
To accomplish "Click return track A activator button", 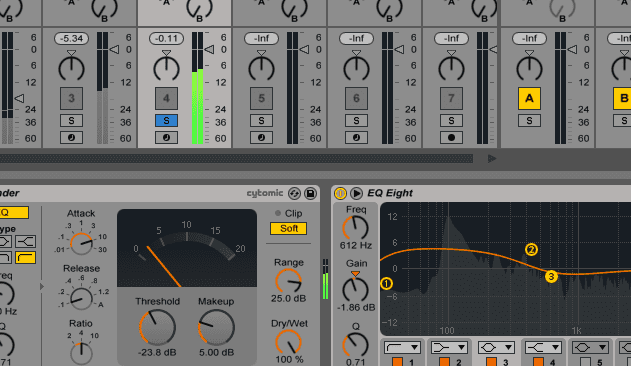I will click(x=529, y=98).
